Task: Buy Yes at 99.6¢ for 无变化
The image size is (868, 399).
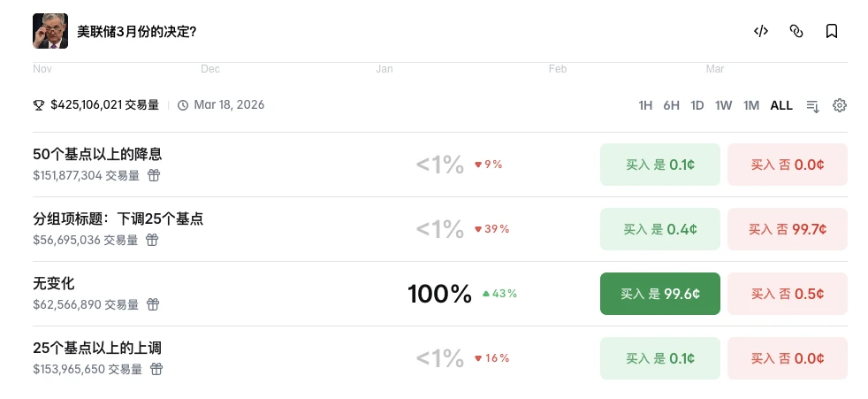Action: [659, 294]
